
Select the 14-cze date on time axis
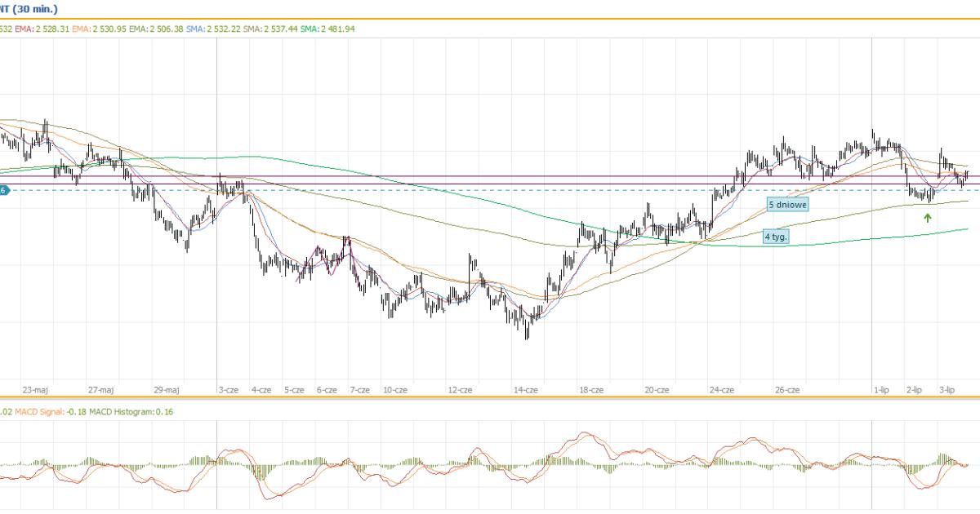[525, 390]
